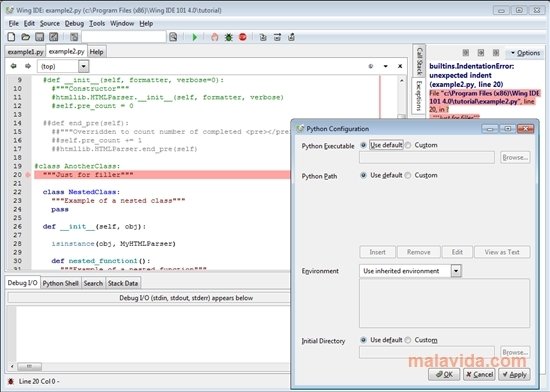Open a file using the folder icon
Viewport: 550px width, 392px height.
point(25,37)
